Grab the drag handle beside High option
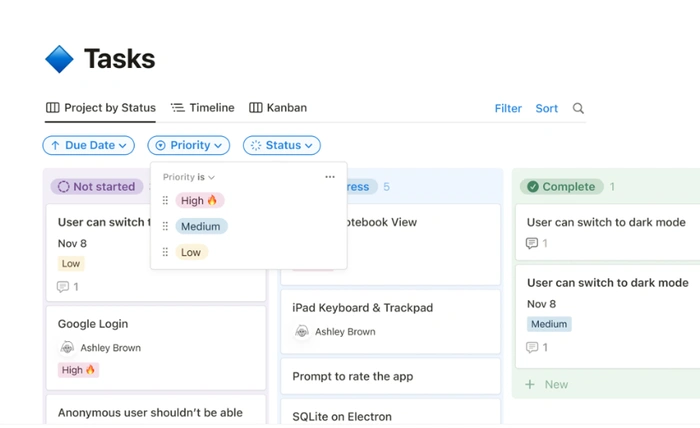Screen dimensions: 700x428 165,200
